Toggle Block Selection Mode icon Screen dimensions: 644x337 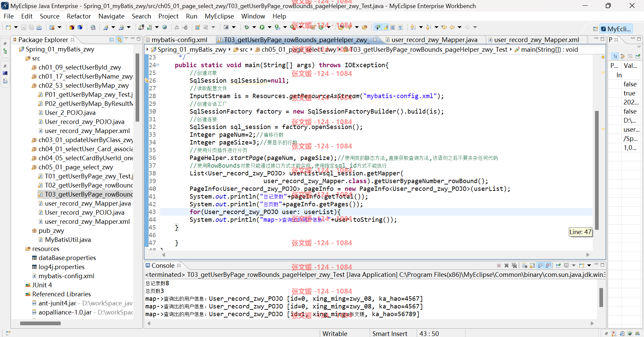[x=393, y=27]
